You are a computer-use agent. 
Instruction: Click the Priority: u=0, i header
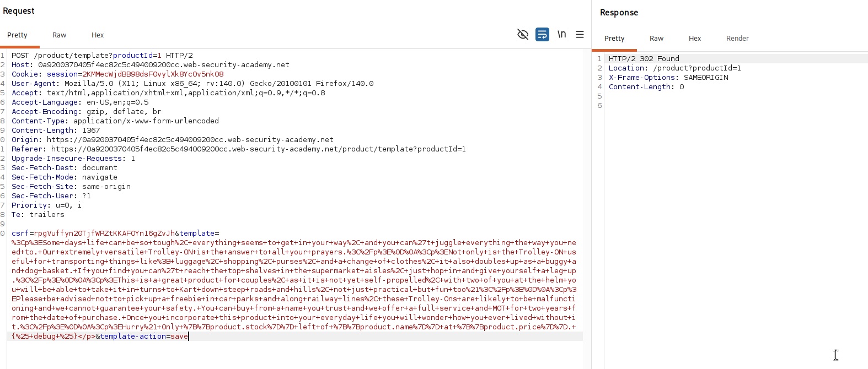46,205
